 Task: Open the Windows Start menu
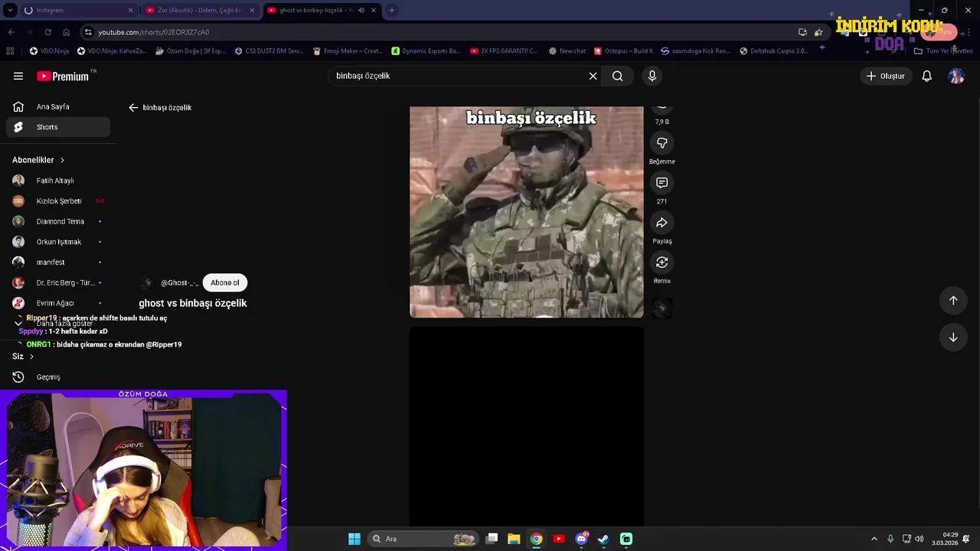pyautogui.click(x=354, y=539)
